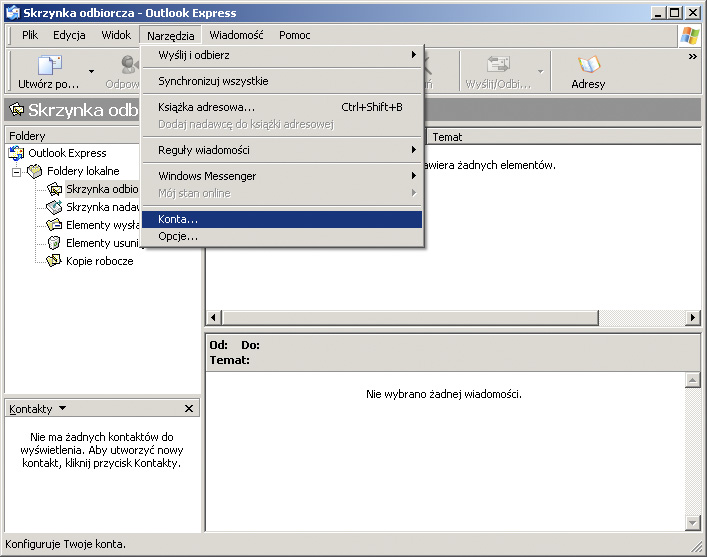Minimize the Outlook Express window
707x557 pixels.
pyautogui.click(x=659, y=13)
